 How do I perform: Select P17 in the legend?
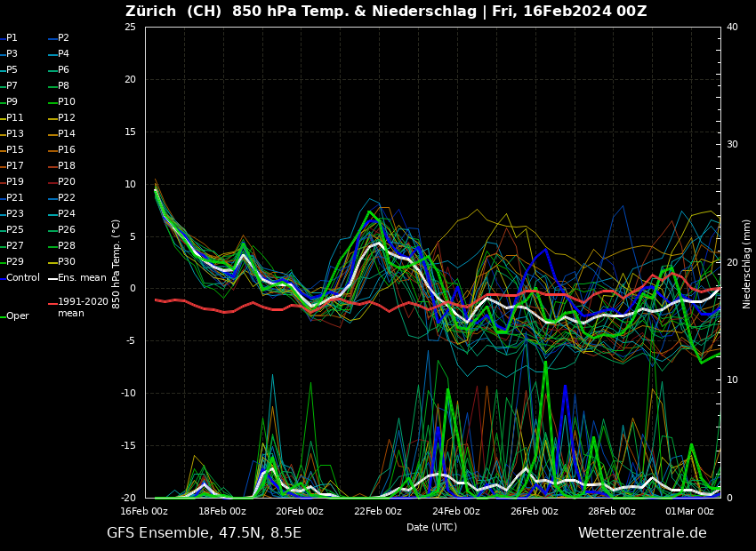tap(15, 165)
